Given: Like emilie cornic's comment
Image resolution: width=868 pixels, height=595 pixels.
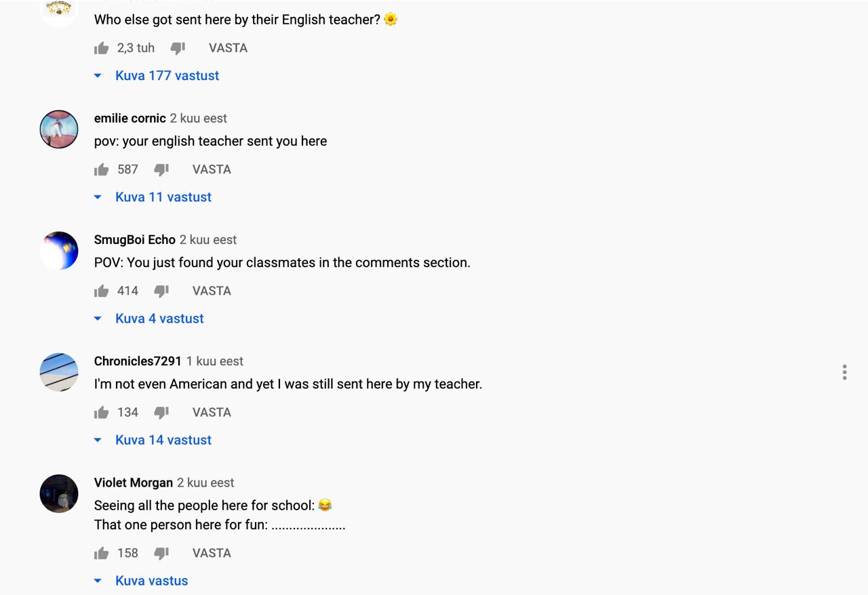Looking at the screenshot, I should [102, 169].
